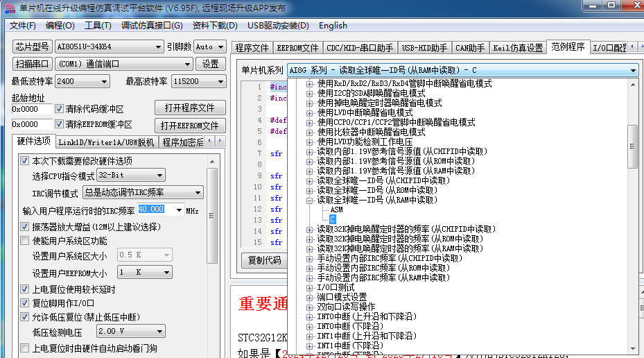Toggle 清除EEPROM缓冲区 checkbox
Viewport: 644px width, 358px height.
tap(59, 124)
